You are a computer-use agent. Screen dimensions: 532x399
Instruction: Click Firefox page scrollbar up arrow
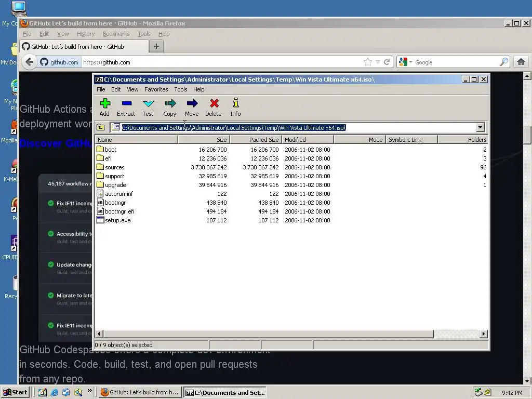pyautogui.click(x=527, y=76)
